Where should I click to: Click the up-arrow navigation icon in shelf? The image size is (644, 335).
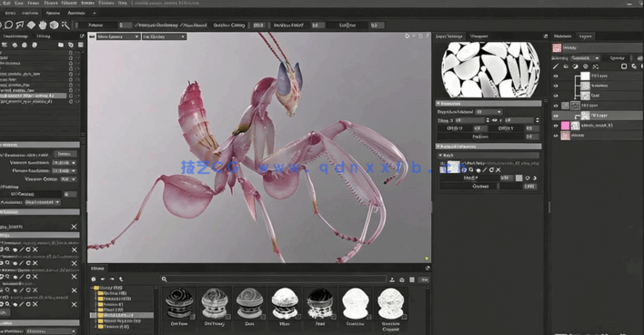121,279
